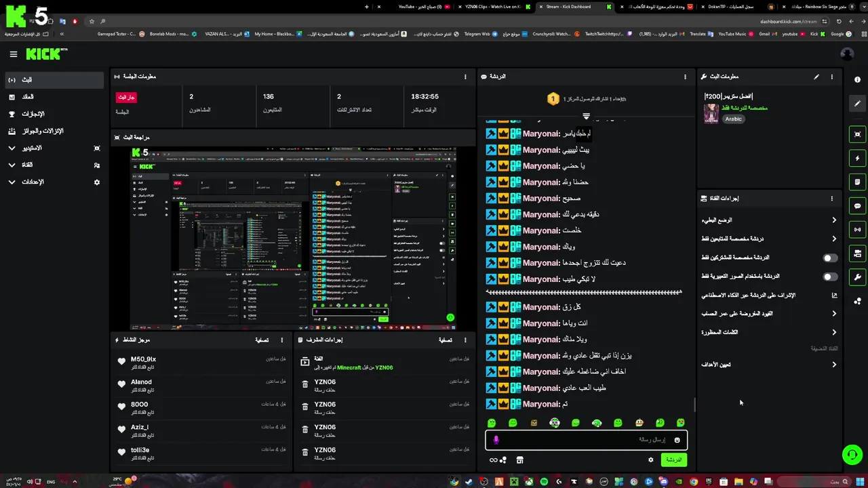Toggle wrench stream info widget in sidebar
The height and width of the screenshot is (488, 868).
pyautogui.click(x=858, y=277)
